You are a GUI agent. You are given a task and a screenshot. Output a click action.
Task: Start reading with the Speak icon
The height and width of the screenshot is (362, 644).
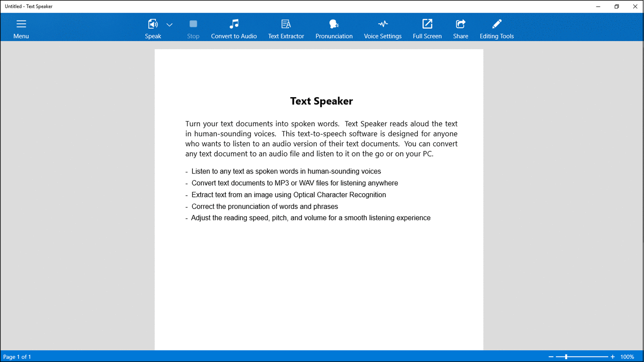pos(153,28)
